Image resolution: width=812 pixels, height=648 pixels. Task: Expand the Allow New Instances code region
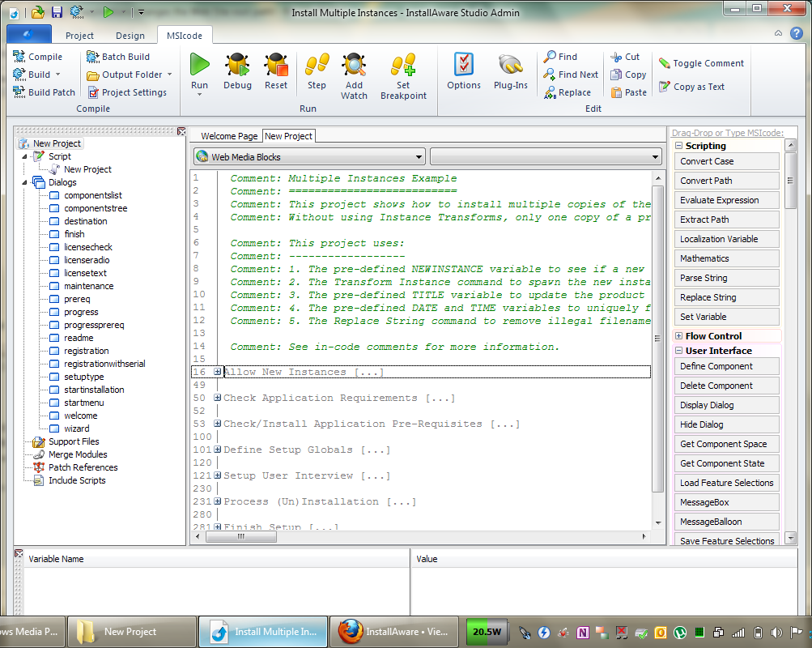tap(218, 372)
